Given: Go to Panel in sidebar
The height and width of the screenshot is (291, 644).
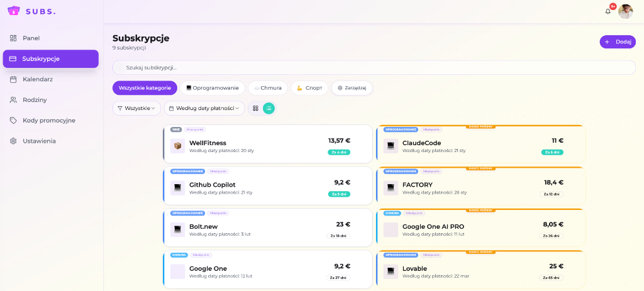Looking at the screenshot, I should pos(50,38).
